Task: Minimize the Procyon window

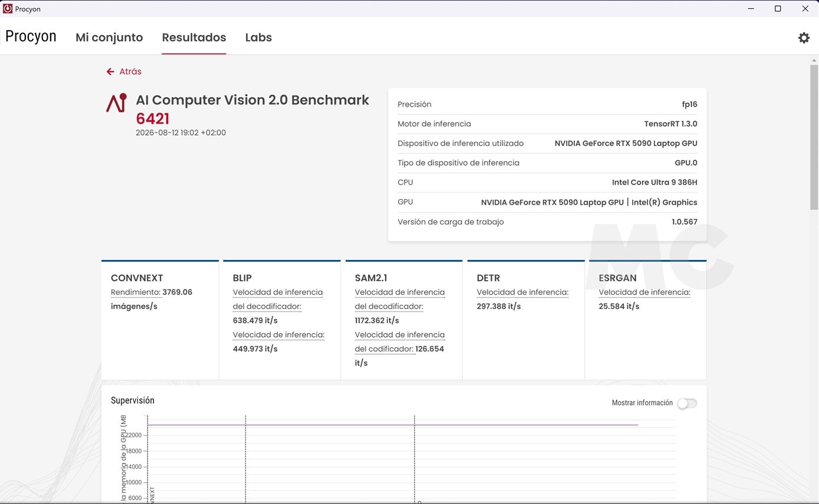Action: pos(751,9)
